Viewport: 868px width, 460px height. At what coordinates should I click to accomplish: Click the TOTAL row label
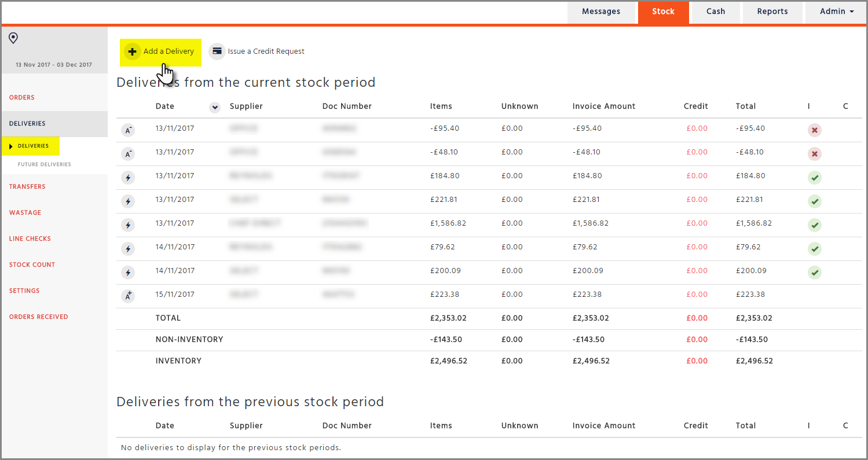(169, 318)
